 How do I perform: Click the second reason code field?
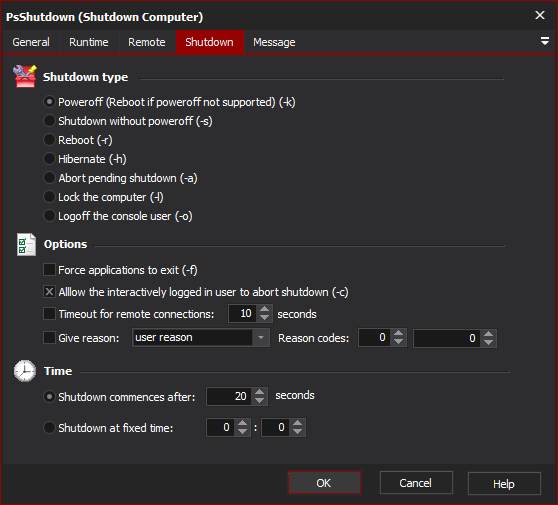tap(447, 338)
